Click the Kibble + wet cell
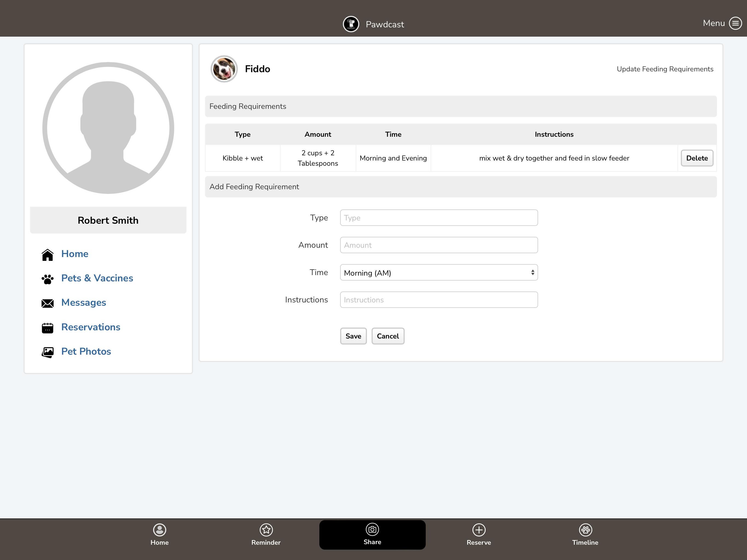 pyautogui.click(x=243, y=158)
